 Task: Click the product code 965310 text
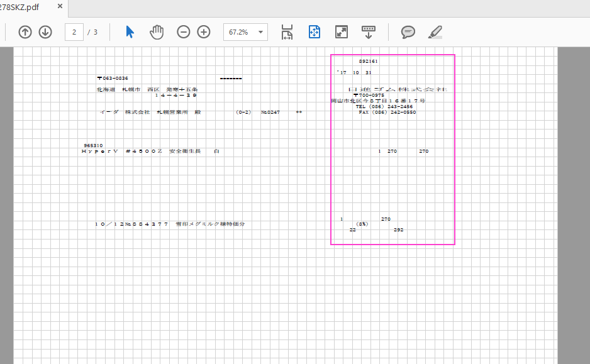(x=93, y=145)
